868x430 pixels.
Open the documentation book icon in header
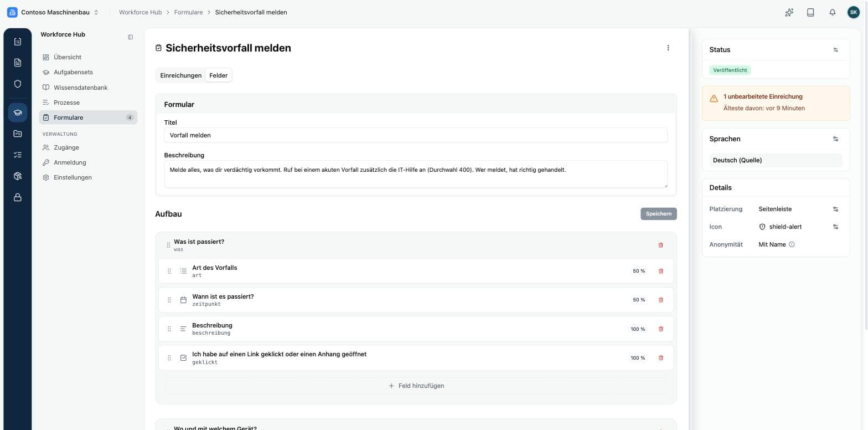point(810,12)
